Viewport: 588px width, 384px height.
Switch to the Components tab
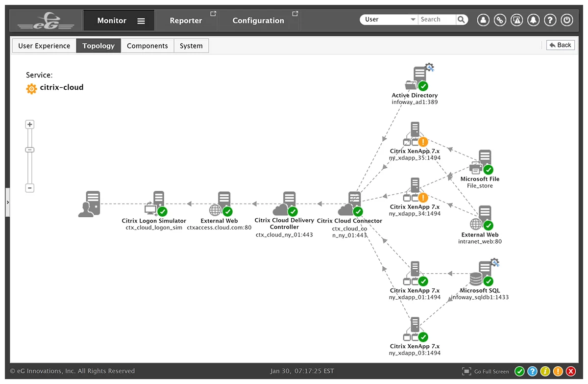147,46
